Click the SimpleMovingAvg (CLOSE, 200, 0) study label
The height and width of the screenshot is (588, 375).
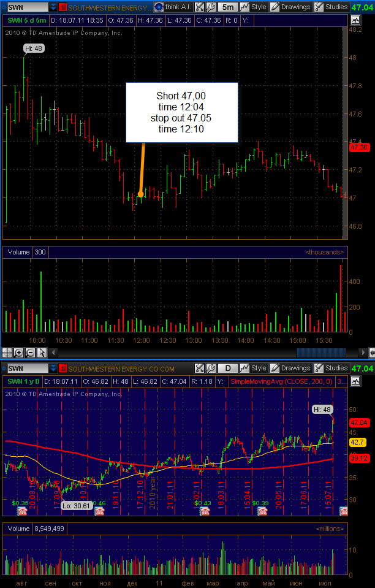click(281, 382)
